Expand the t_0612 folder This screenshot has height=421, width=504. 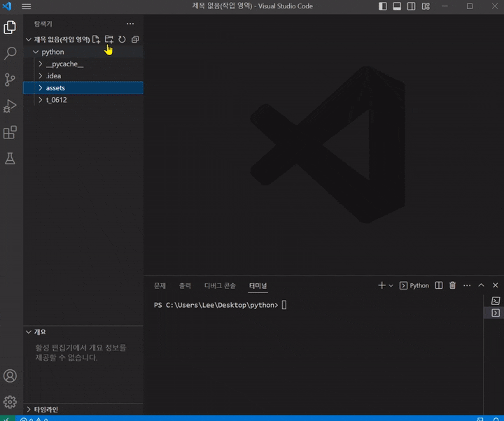pos(40,100)
